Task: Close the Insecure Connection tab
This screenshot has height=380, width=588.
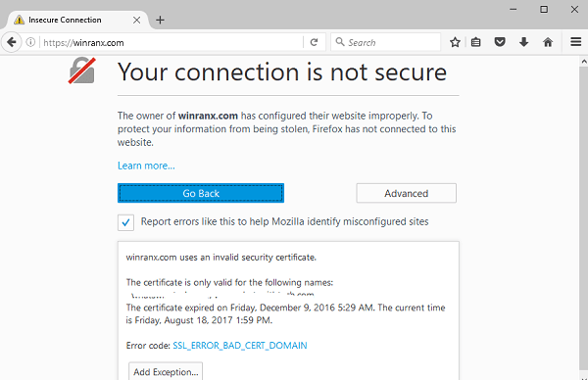Action: (x=137, y=20)
